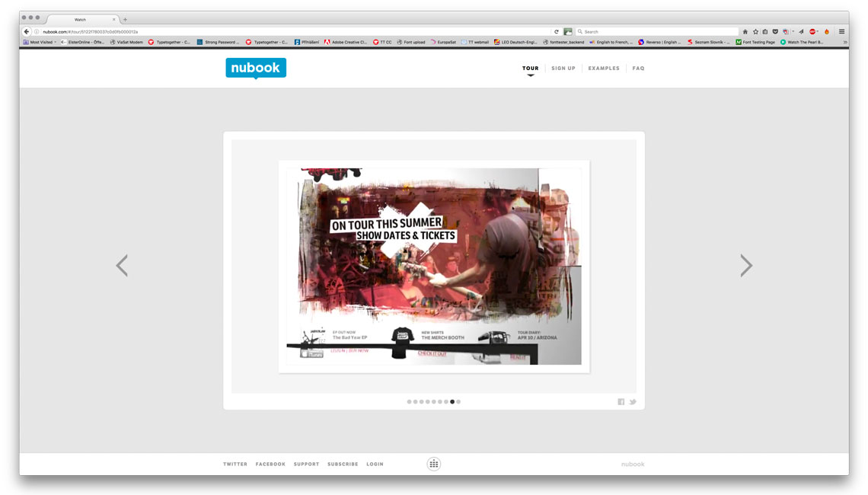Click the Home toolbar icon
The image size is (868, 495).
click(x=745, y=31)
